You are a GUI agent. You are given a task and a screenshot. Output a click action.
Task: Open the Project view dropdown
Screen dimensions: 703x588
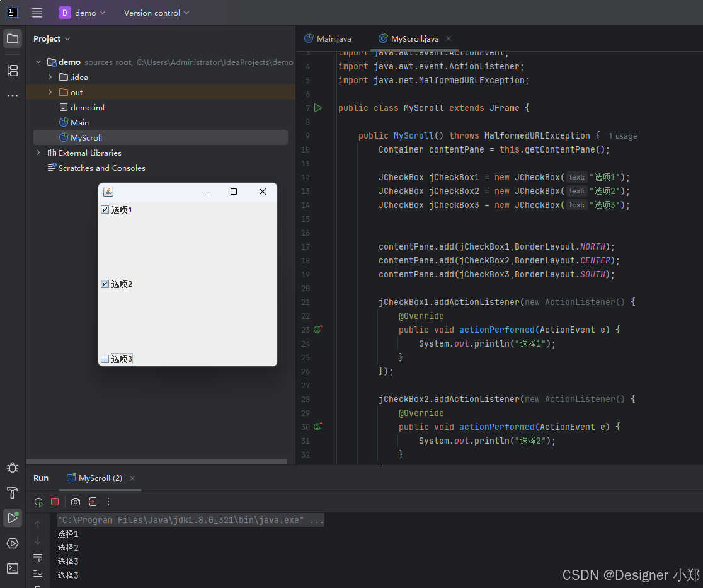(x=52, y=38)
